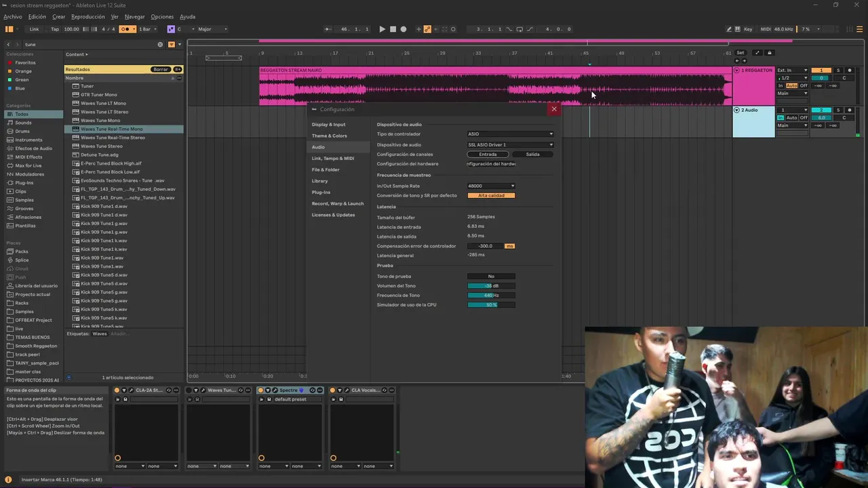Adjust the Simulador de uso de la CPU slider

tap(491, 305)
